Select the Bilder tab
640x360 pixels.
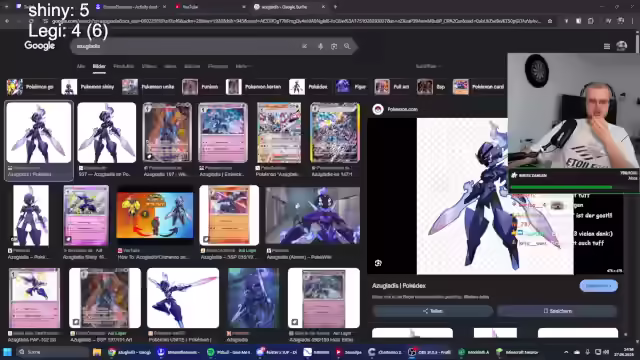pos(99,66)
